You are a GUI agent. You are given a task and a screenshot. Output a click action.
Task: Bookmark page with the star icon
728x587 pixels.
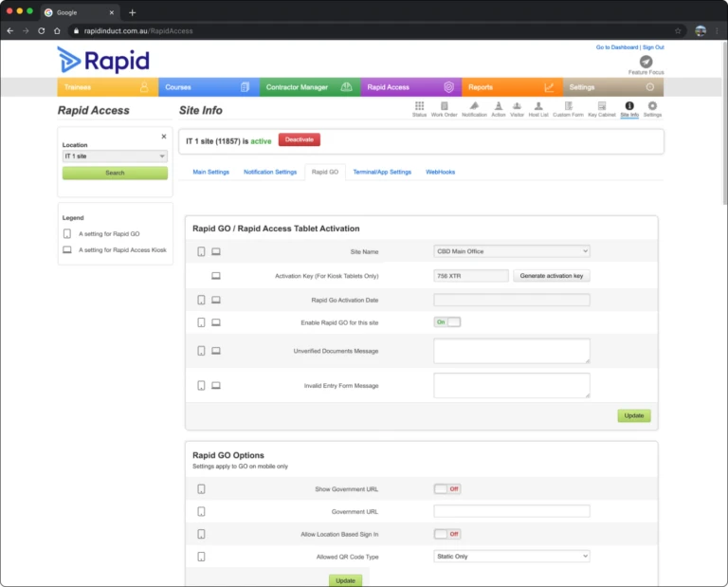tap(678, 30)
